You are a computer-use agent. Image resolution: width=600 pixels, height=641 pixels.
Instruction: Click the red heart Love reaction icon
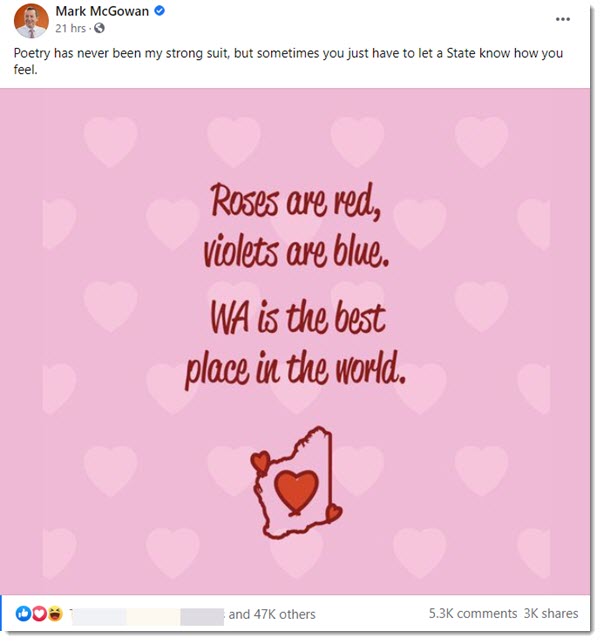(x=39, y=613)
